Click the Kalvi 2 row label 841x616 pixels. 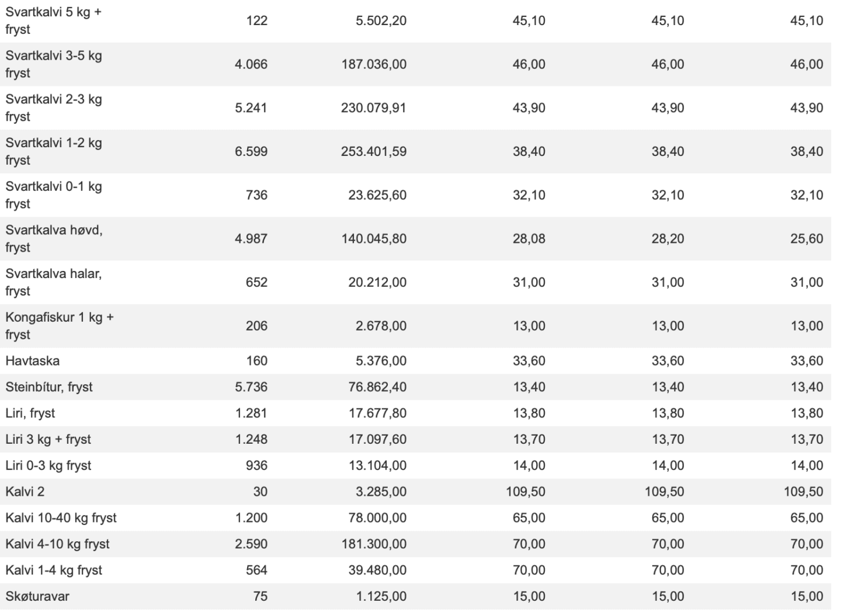(25, 492)
